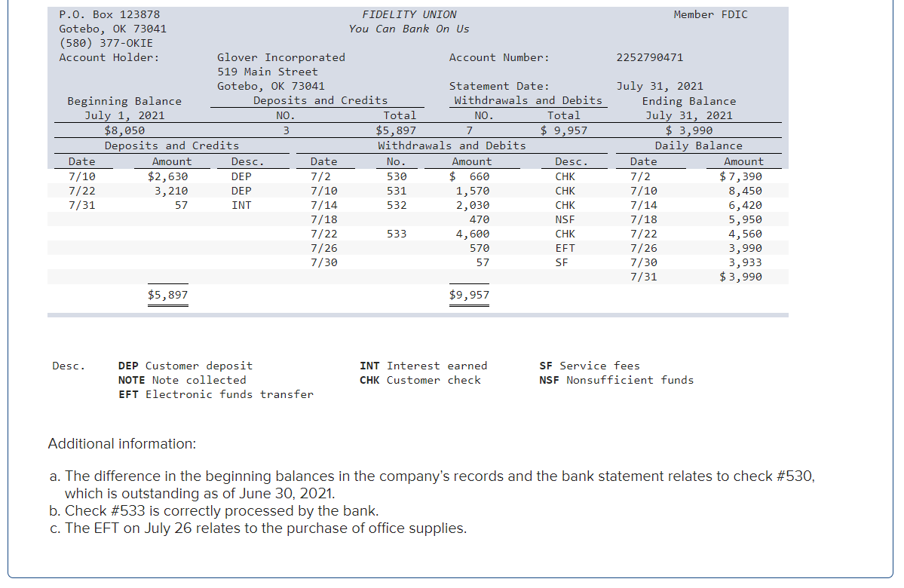
Task: Select the beginning balance value $8,050
Action: point(124,131)
